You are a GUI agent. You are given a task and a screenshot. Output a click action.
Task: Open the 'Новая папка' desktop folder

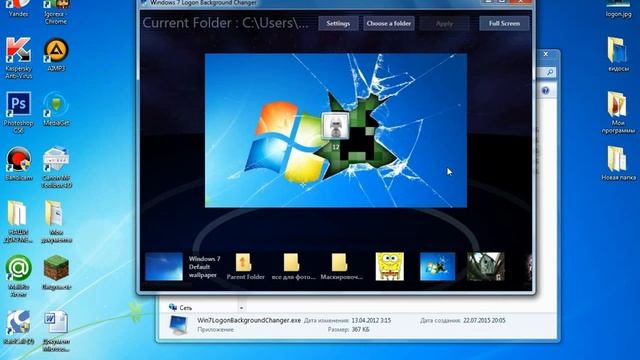[618, 164]
